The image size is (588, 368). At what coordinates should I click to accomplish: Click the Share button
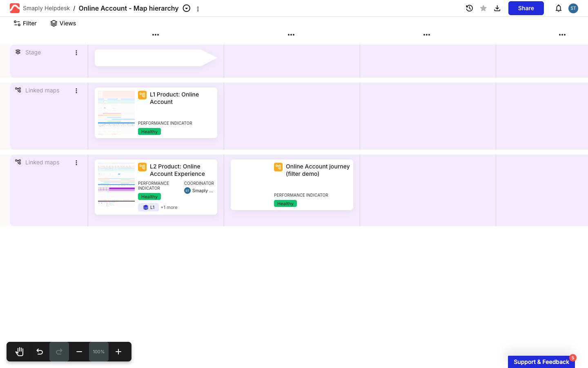click(x=526, y=8)
